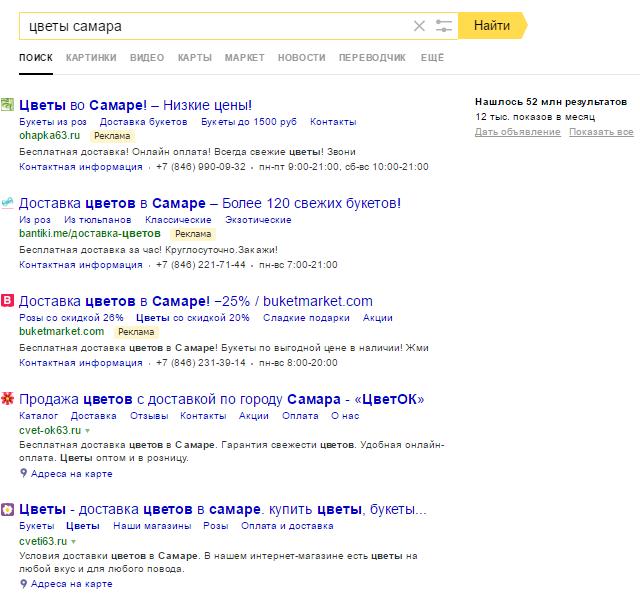Open the Карты tab
This screenshot has height=604, width=640.
tap(195, 58)
